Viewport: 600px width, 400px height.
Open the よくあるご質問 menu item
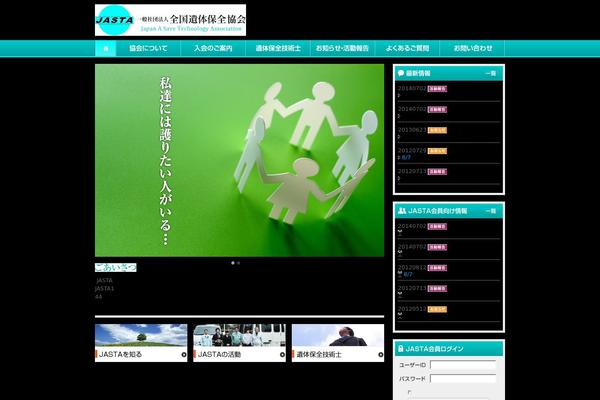pyautogui.click(x=407, y=49)
